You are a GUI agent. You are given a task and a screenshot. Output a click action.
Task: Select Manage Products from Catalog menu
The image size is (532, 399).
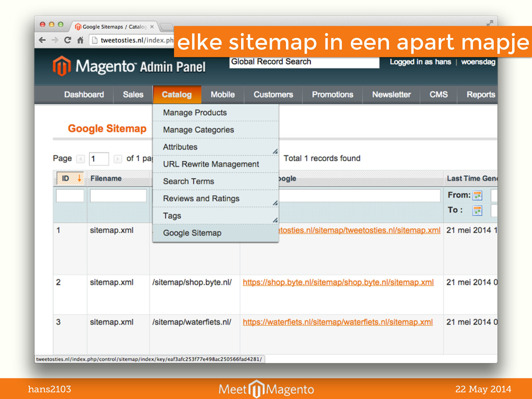coord(215,113)
